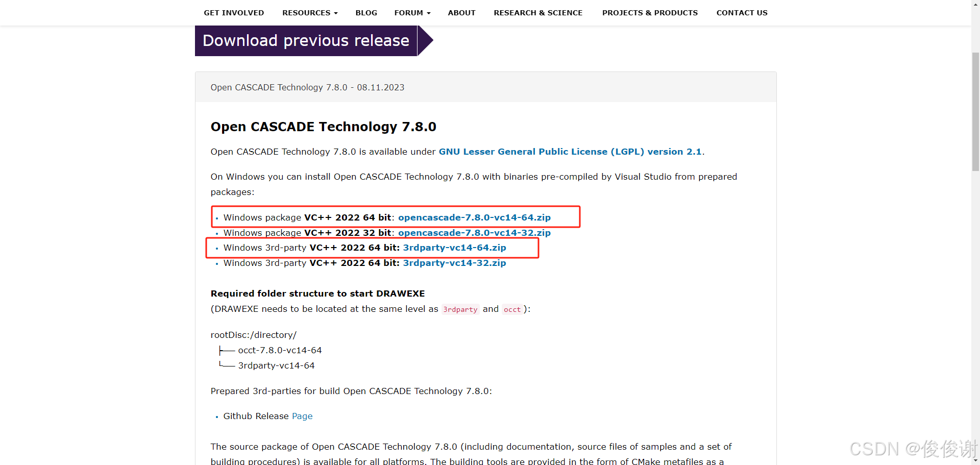The height and width of the screenshot is (465, 980).
Task: Visit PROJECTS & PRODUCTS page
Action: pyautogui.click(x=650, y=12)
